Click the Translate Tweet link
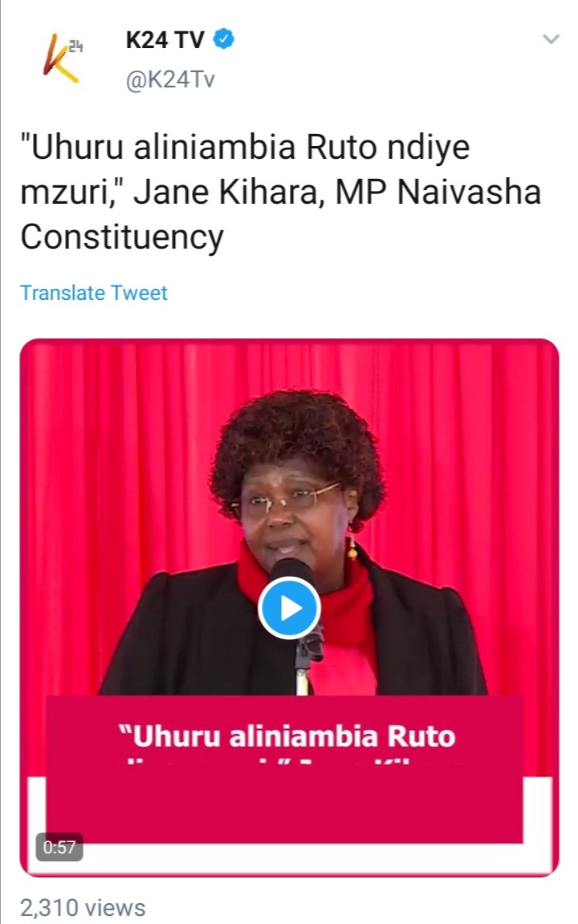The height and width of the screenshot is (924, 578). (x=94, y=293)
